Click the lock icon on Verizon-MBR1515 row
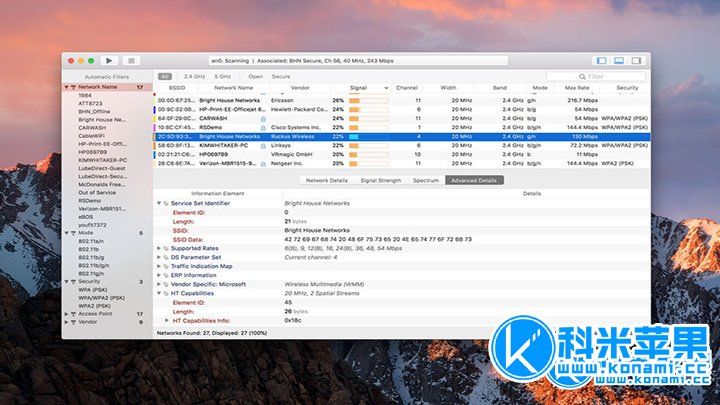This screenshot has width=720, height=405. [x=263, y=163]
